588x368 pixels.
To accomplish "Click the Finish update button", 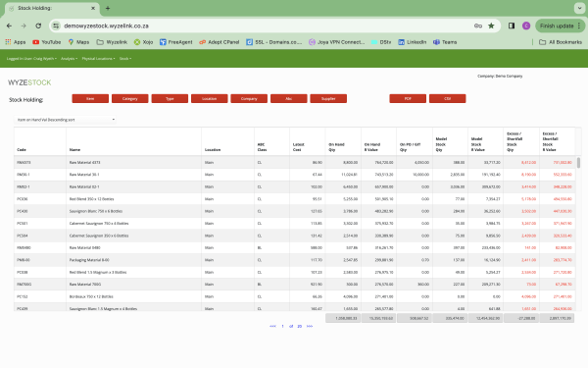I will pos(561,26).
